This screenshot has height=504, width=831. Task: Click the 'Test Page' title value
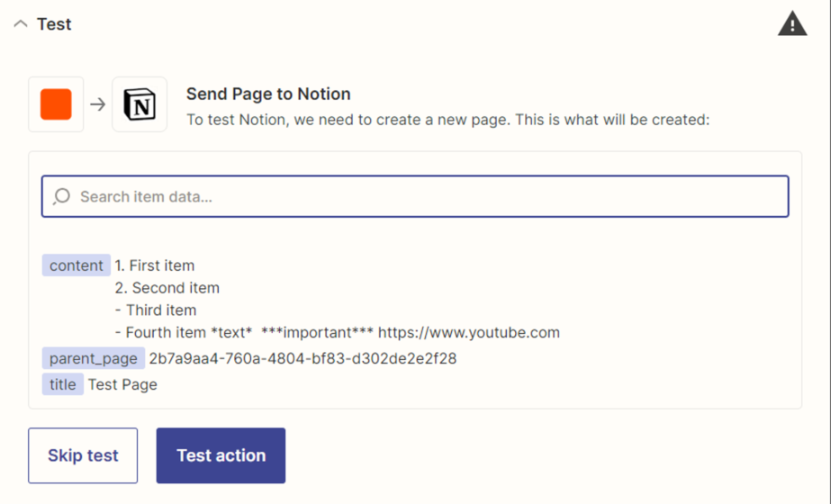coord(122,385)
